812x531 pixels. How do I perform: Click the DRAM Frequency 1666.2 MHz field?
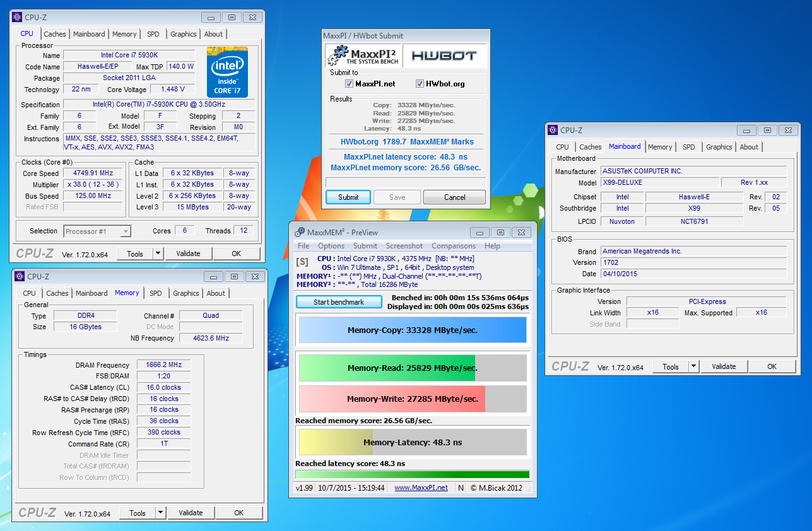point(163,365)
